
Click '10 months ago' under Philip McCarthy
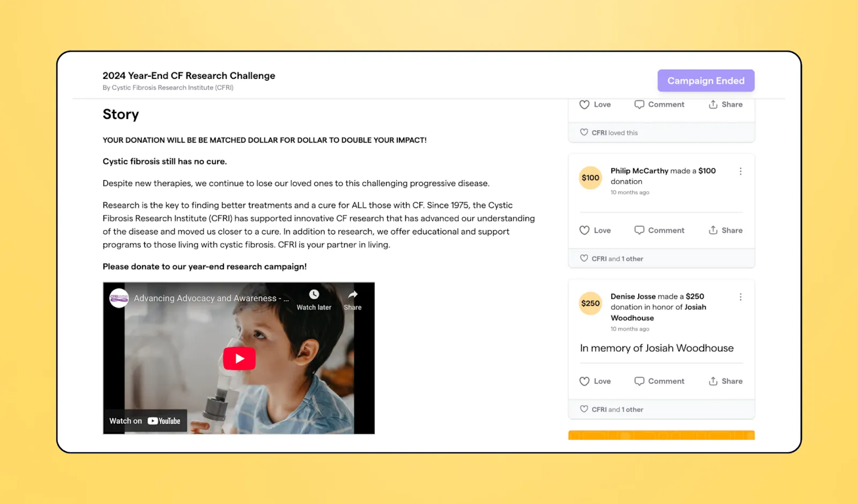click(630, 192)
